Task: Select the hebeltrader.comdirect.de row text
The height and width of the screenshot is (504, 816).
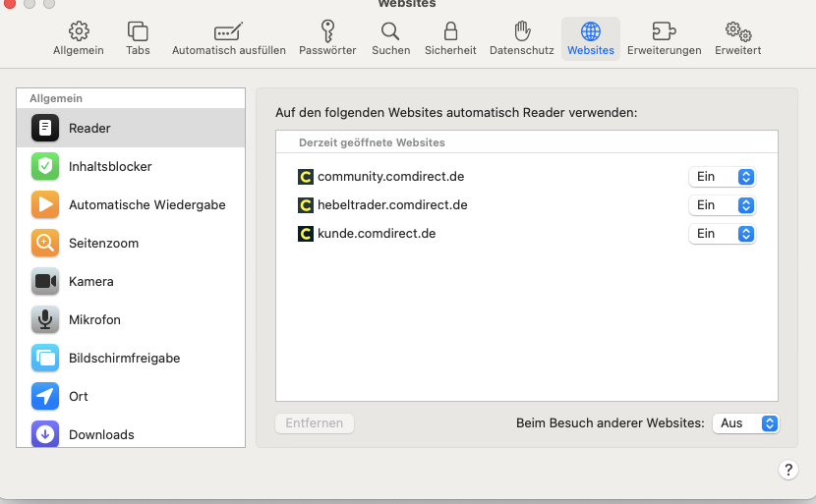Action: [x=392, y=205]
